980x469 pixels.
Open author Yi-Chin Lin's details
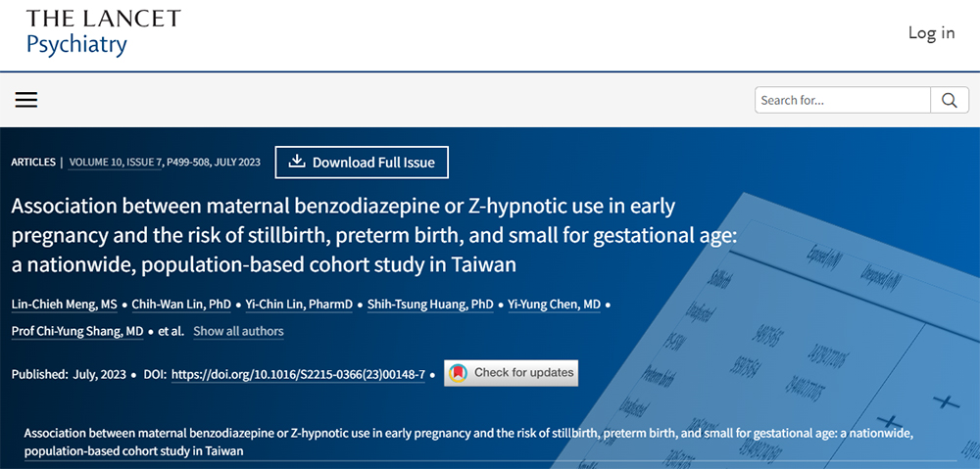[297, 305]
